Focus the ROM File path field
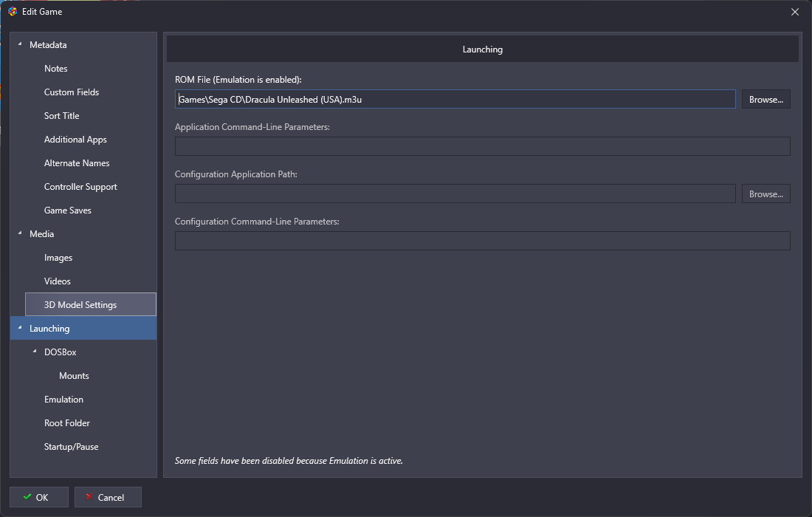This screenshot has width=812, height=517. (455, 99)
